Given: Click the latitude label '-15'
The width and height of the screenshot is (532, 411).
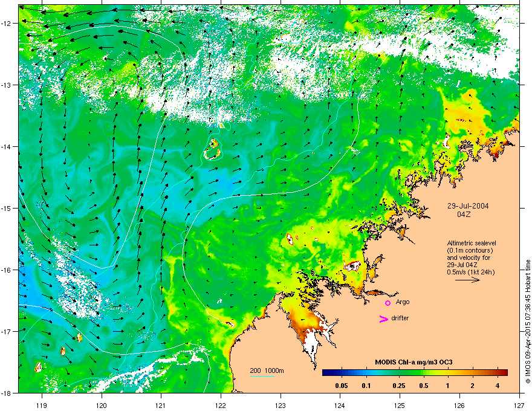Looking at the screenshot, I should click(6, 209).
